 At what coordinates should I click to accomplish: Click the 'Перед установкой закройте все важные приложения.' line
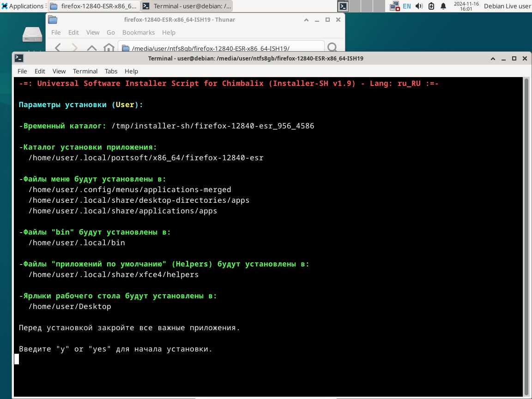point(129,328)
